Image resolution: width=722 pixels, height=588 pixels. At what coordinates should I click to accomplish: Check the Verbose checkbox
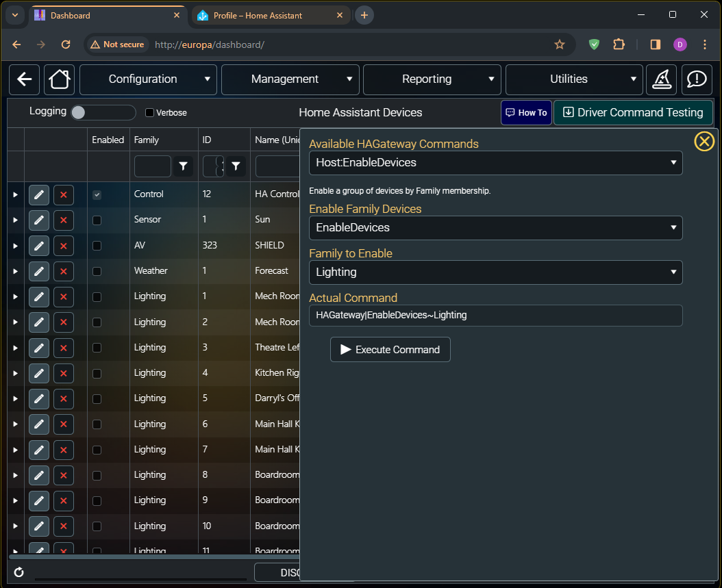pyautogui.click(x=149, y=113)
